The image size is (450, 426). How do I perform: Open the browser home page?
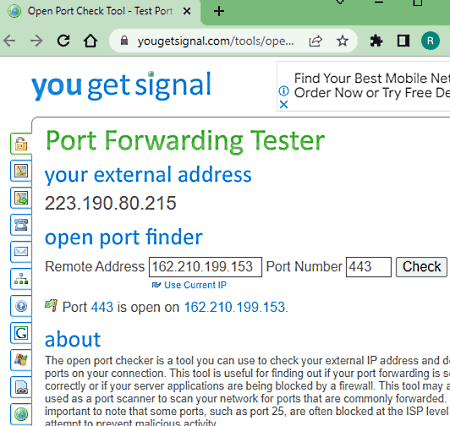pos(90,41)
